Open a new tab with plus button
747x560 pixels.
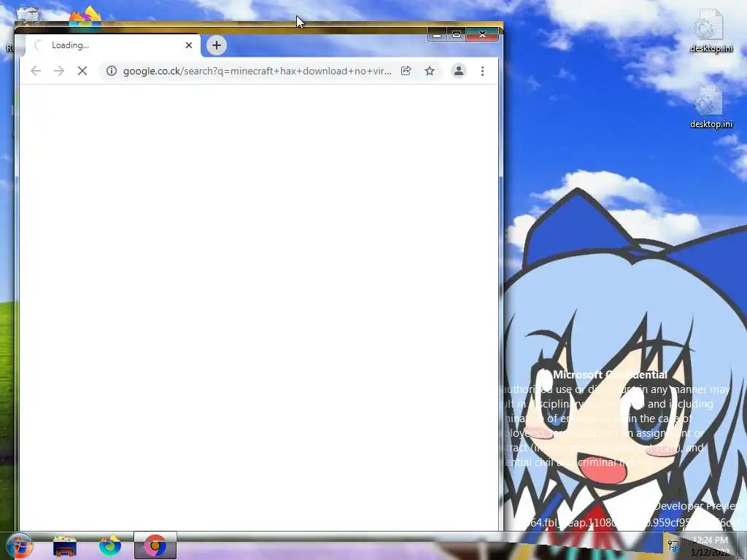pos(216,45)
